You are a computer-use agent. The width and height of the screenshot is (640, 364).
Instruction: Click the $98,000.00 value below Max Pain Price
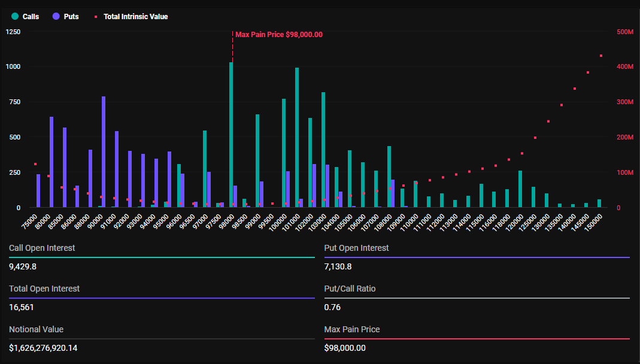345,348
